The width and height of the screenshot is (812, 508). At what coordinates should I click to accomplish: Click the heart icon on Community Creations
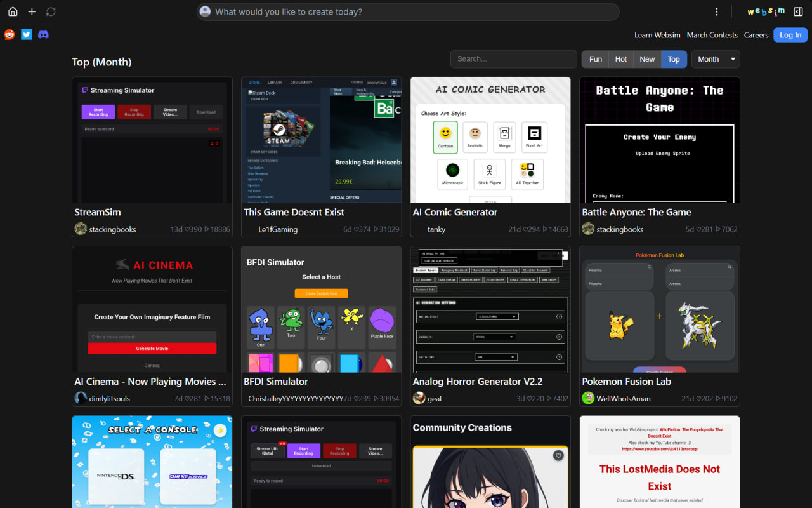[x=558, y=455]
